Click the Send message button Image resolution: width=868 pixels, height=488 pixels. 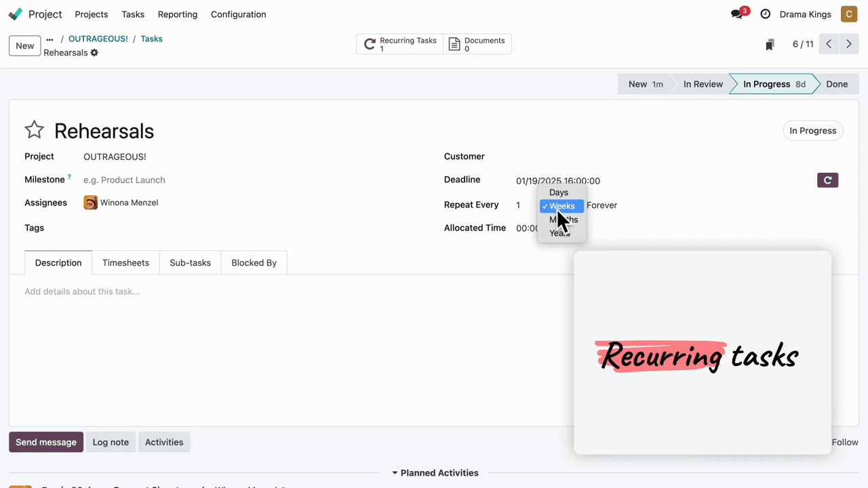(46, 442)
